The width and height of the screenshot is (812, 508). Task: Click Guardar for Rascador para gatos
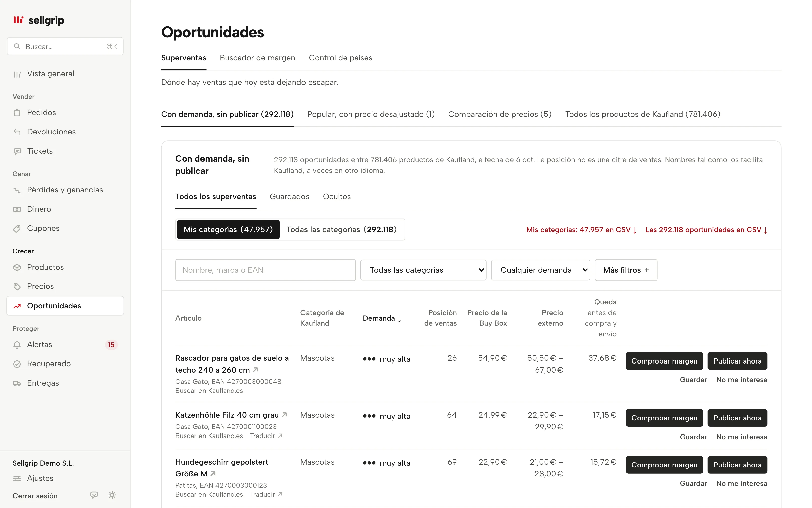tap(693, 380)
